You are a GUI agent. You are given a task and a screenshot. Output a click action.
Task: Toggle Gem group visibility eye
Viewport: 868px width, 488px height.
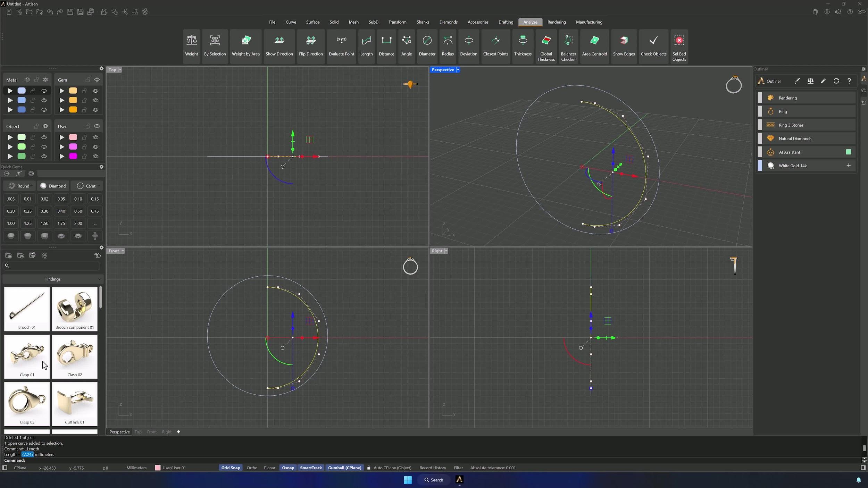click(x=97, y=80)
